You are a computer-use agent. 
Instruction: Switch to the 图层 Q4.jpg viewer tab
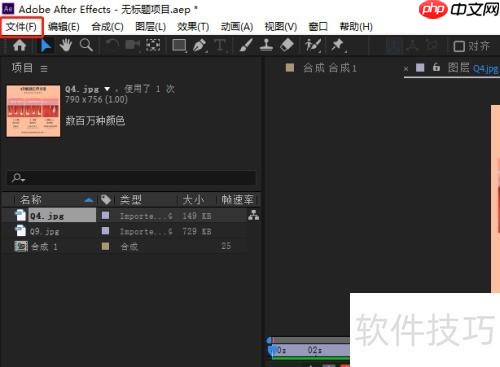[x=473, y=68]
